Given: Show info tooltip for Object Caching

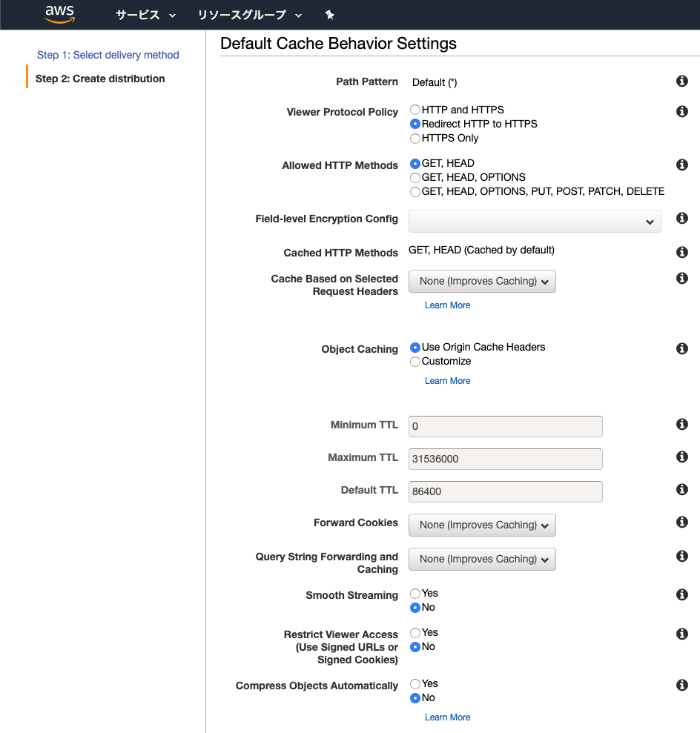Looking at the screenshot, I should pos(682,348).
